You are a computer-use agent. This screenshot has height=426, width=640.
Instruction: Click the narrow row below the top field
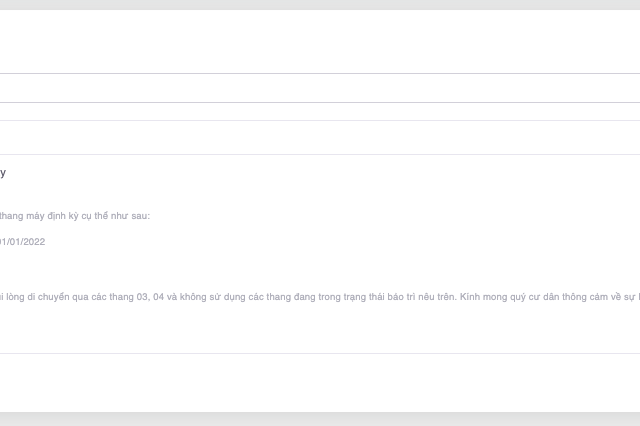pyautogui.click(x=320, y=111)
